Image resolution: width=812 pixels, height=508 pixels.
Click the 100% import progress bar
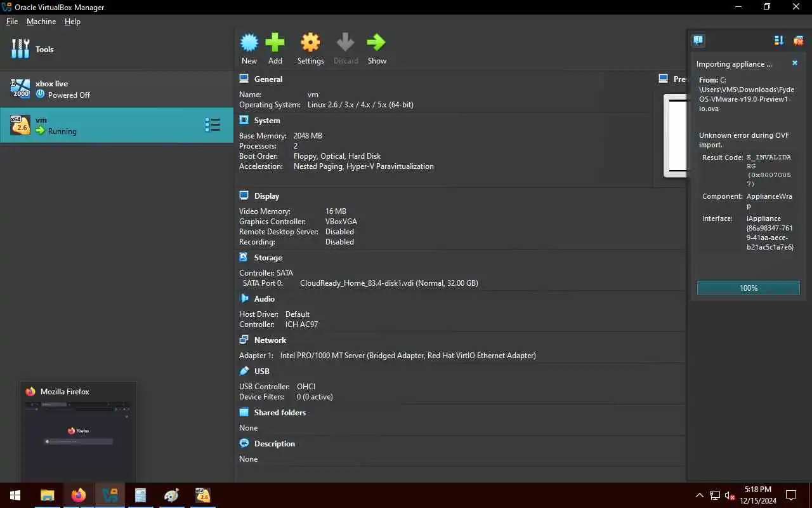(x=749, y=288)
